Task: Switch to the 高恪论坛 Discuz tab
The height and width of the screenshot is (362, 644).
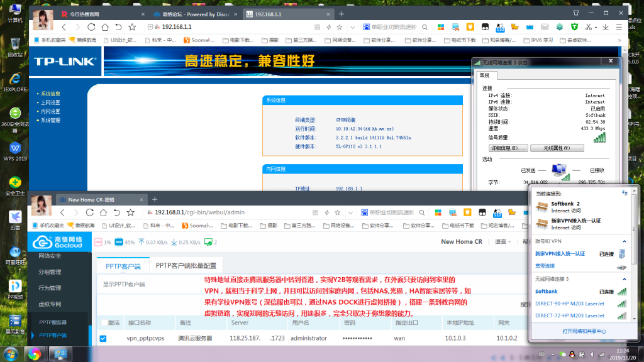Action: click(x=196, y=14)
